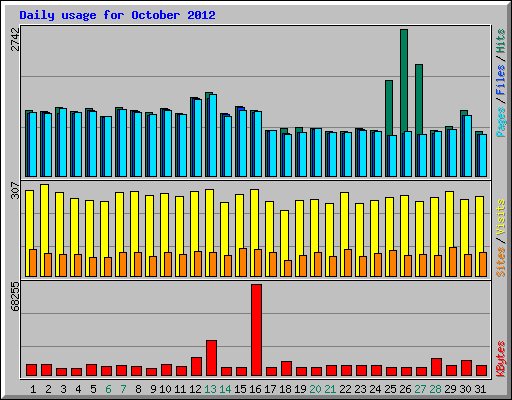Click day label "10" on the x-axis
Image resolution: width=512 pixels, height=400 pixels.
[x=165, y=389]
